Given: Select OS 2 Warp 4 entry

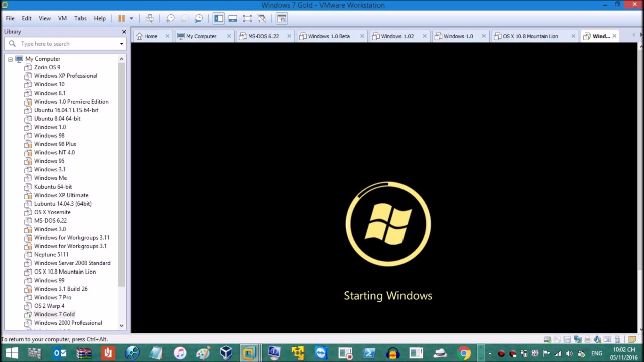Looking at the screenshot, I should click(x=49, y=306).
